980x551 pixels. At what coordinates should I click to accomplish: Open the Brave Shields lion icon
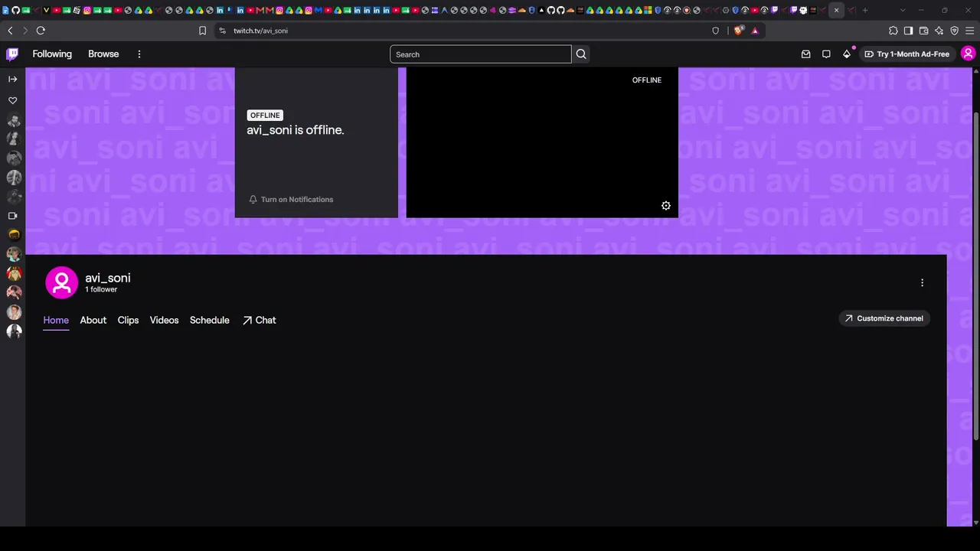(738, 31)
